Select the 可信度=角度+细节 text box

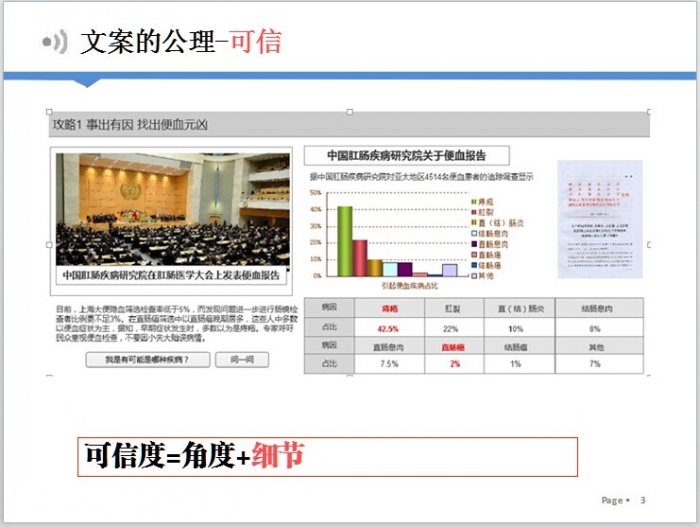[x=328, y=456]
